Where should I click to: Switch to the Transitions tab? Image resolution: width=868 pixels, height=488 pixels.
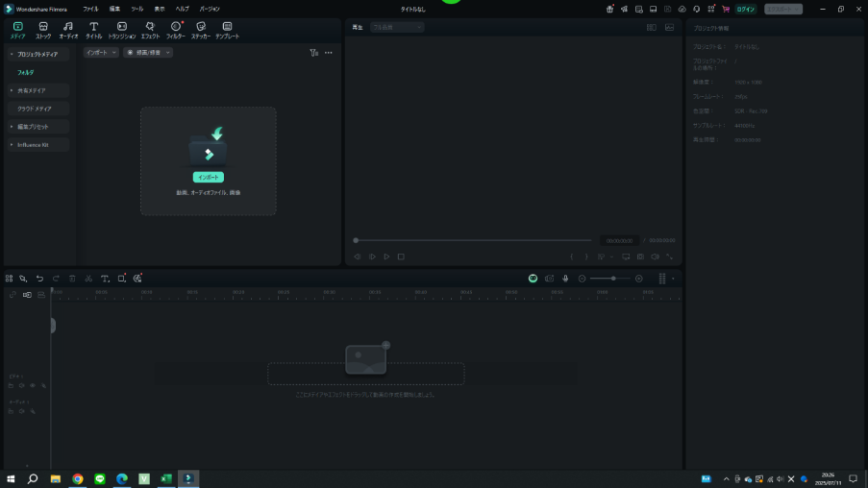121,29
